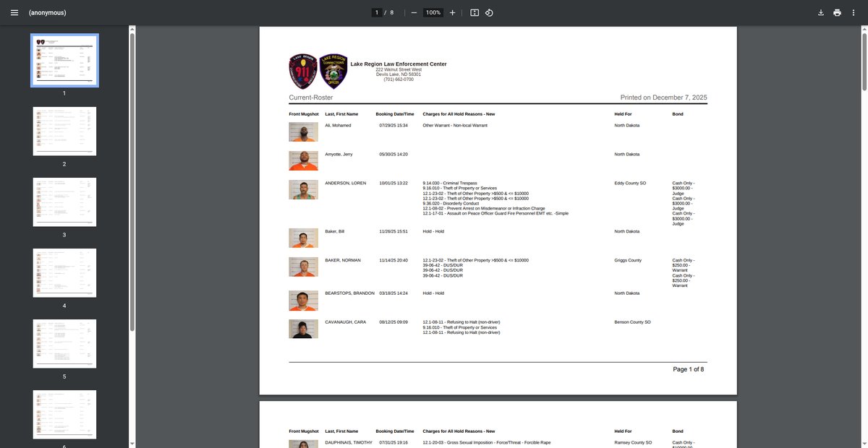The image size is (868, 448).
Task: Click the rotate counterclockwise icon
Action: pyautogui.click(x=489, y=12)
